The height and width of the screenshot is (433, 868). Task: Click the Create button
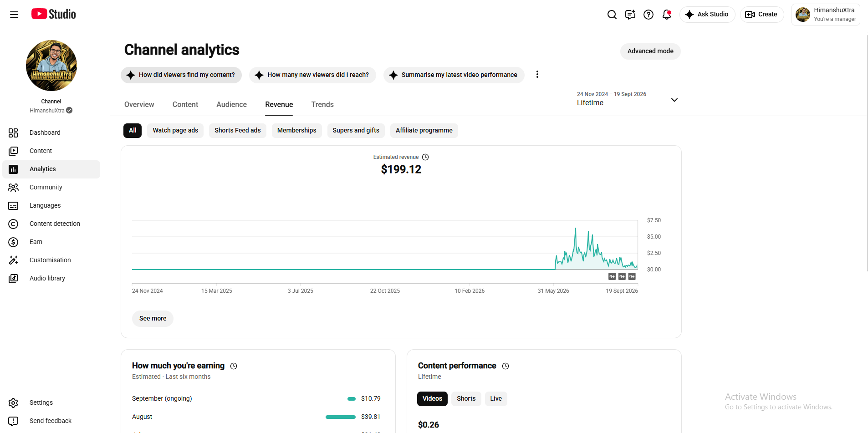tap(761, 15)
